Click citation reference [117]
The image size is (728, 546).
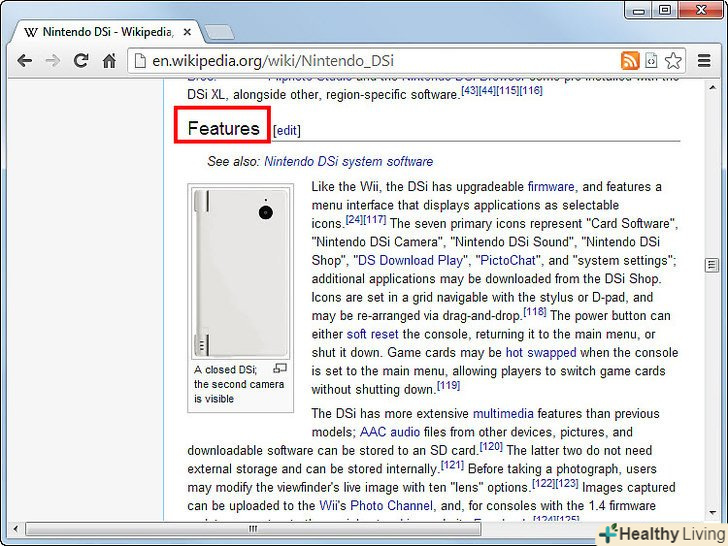tap(375, 219)
